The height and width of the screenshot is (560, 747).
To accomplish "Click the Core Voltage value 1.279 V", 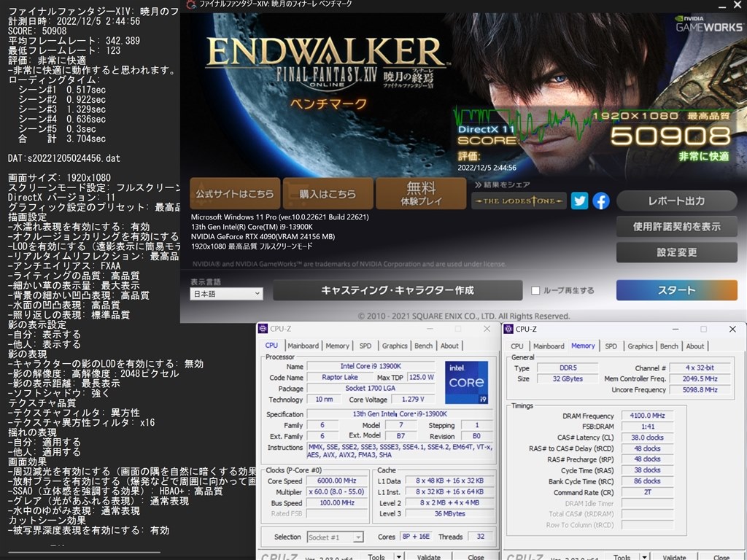I will pyautogui.click(x=413, y=399).
